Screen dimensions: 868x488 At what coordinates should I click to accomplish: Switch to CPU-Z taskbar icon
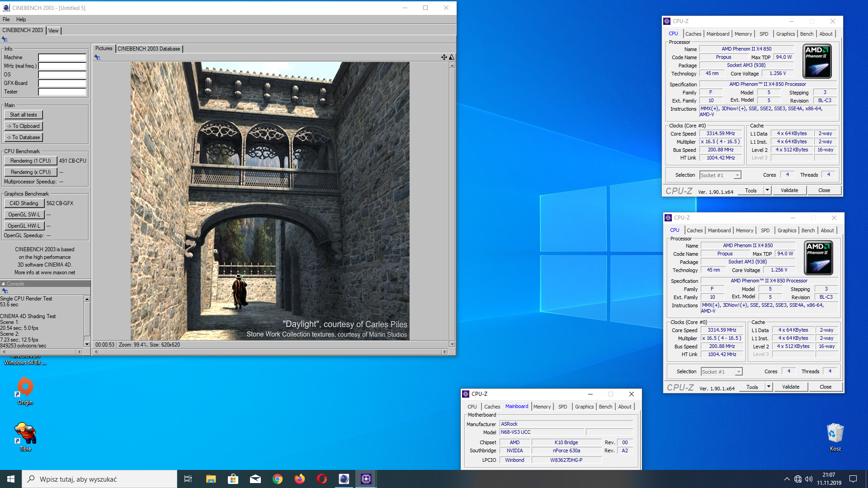(366, 479)
